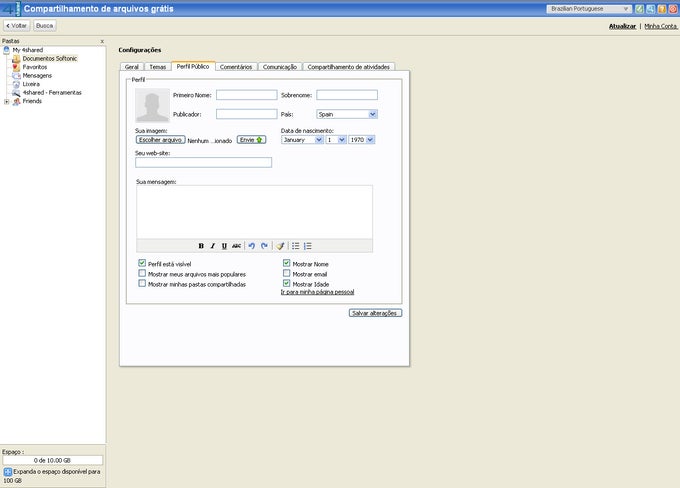
Task: Click the Friends people icon
Action: 16,101
